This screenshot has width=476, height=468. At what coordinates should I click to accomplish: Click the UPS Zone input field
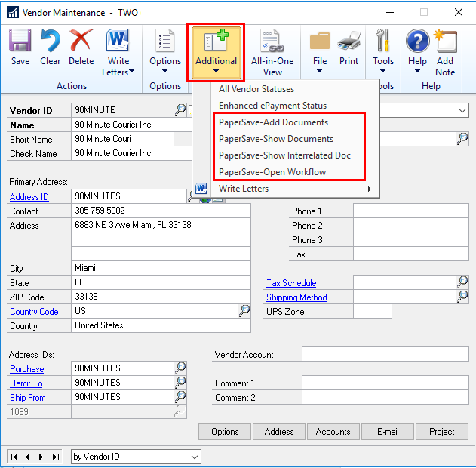click(373, 311)
